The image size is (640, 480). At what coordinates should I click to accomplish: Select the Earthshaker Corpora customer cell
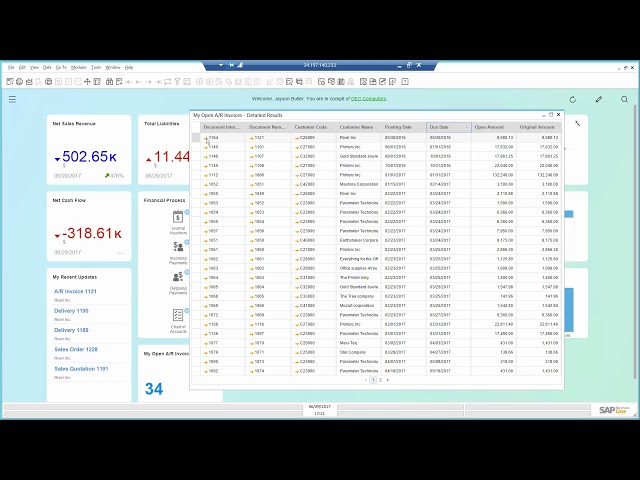point(359,240)
